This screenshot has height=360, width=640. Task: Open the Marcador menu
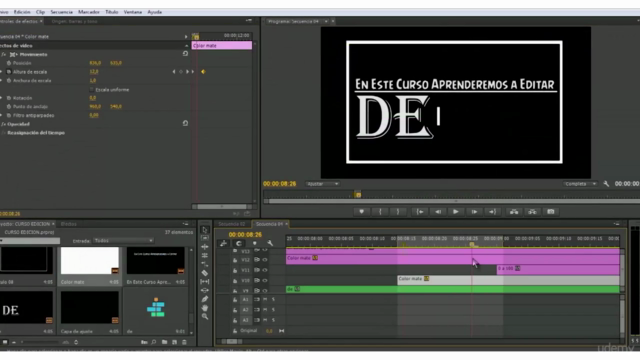point(89,12)
